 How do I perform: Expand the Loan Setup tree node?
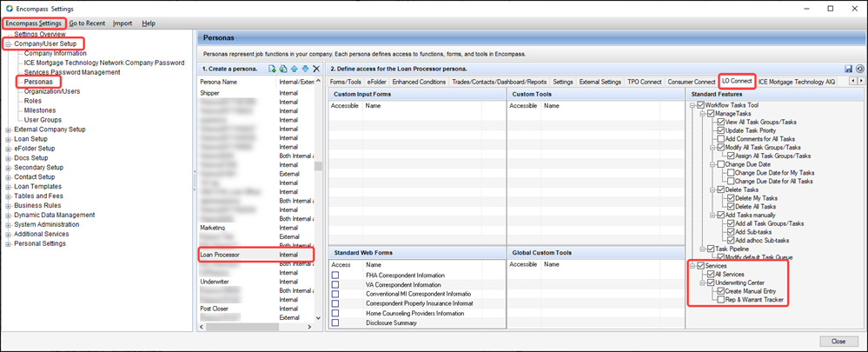tap(8, 138)
